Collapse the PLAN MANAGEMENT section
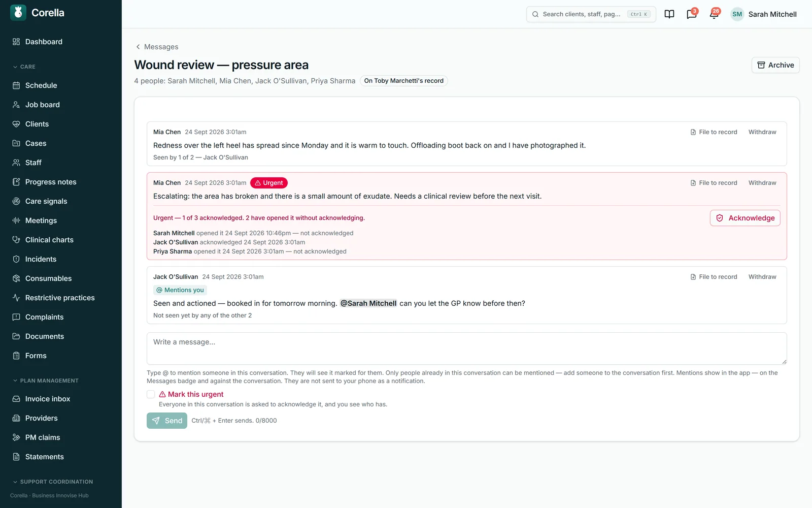The width and height of the screenshot is (812, 508). pos(46,380)
